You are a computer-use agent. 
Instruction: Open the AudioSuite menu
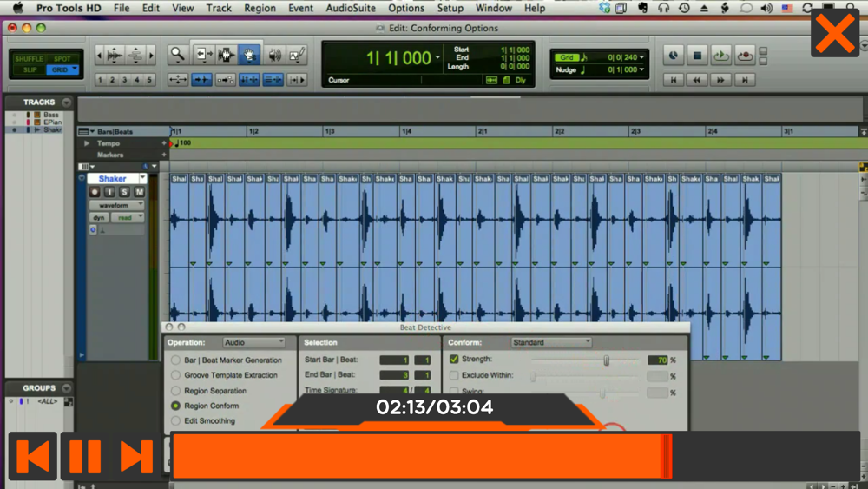tap(351, 9)
